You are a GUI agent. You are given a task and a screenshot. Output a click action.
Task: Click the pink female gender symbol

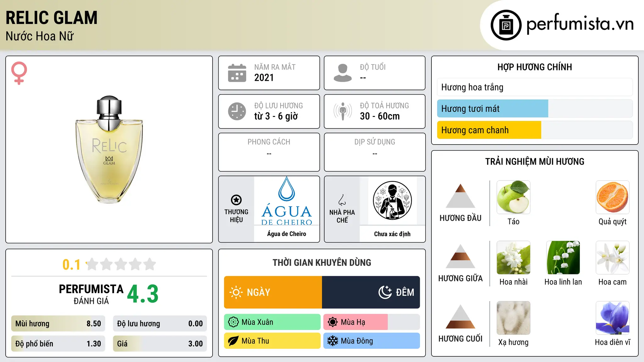19,73
